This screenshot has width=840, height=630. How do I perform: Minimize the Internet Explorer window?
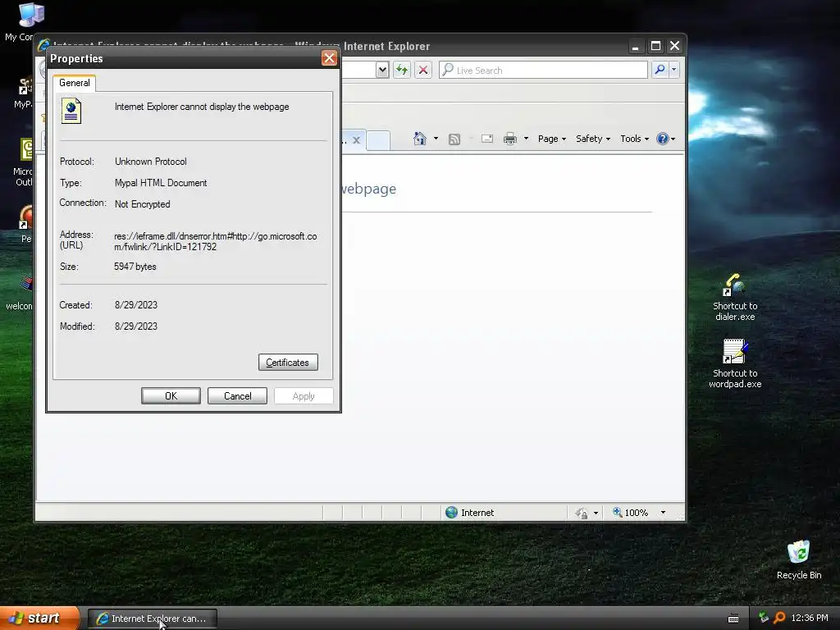(636, 46)
